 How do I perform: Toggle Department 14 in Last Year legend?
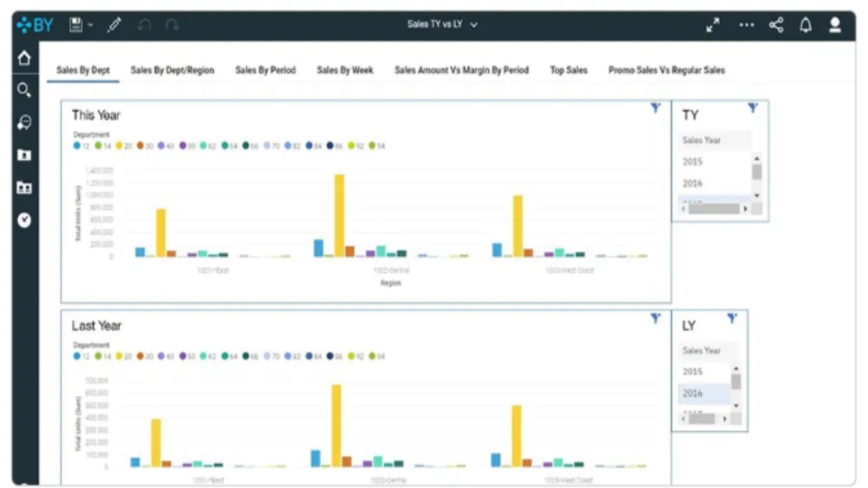[x=103, y=356]
